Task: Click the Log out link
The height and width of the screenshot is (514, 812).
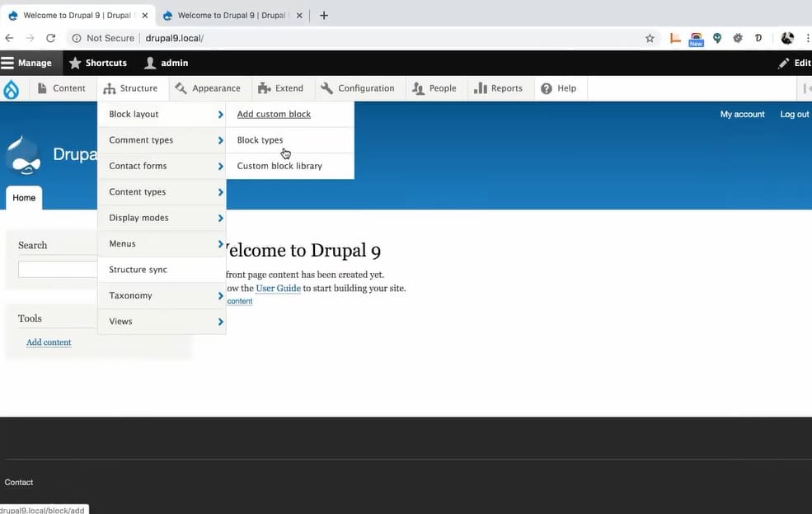Action: pos(795,114)
